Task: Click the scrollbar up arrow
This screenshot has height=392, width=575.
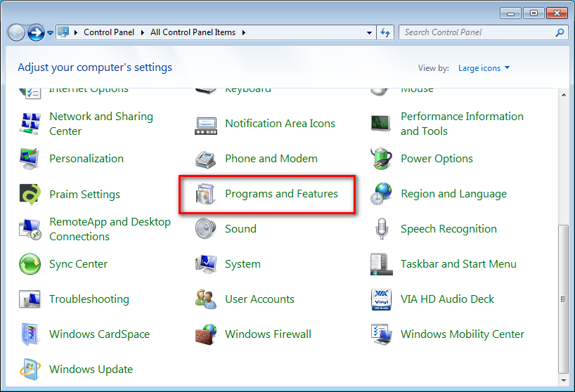Action: (563, 95)
